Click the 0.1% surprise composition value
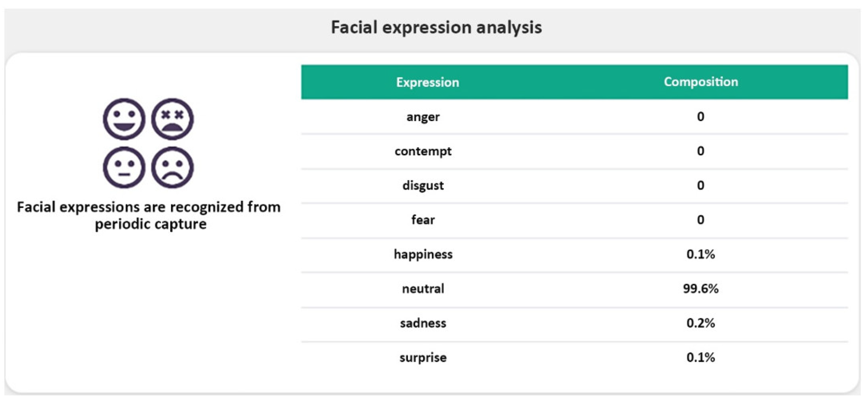 (x=701, y=358)
